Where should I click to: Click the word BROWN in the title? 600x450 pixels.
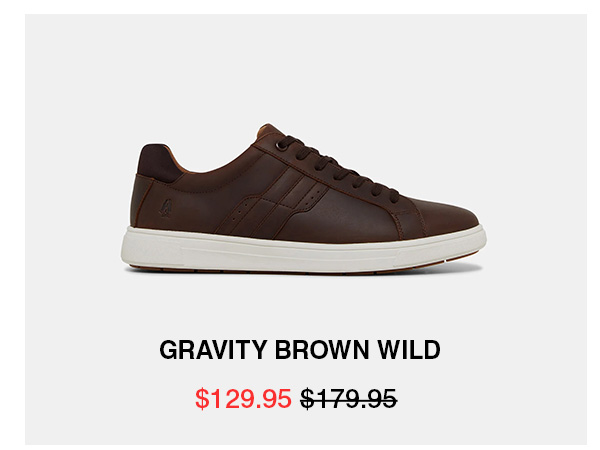(322, 349)
